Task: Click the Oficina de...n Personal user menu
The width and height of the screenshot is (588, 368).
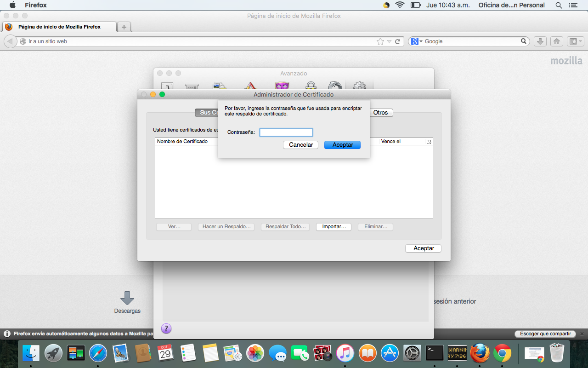Action: pyautogui.click(x=511, y=5)
